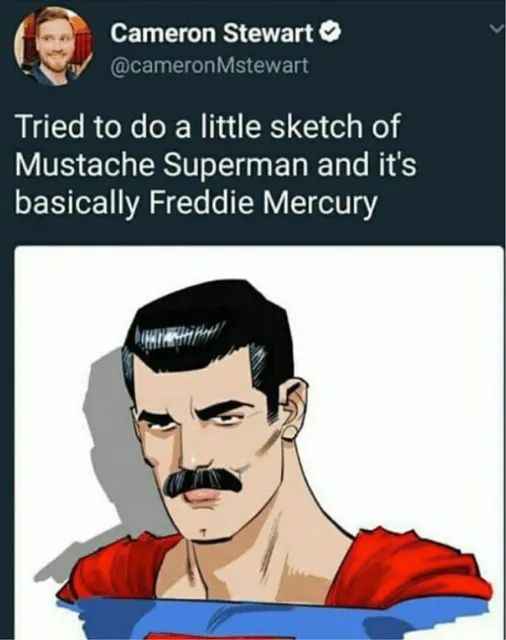Click the red cape on the left shoulder
The height and width of the screenshot is (640, 506).
(118, 569)
